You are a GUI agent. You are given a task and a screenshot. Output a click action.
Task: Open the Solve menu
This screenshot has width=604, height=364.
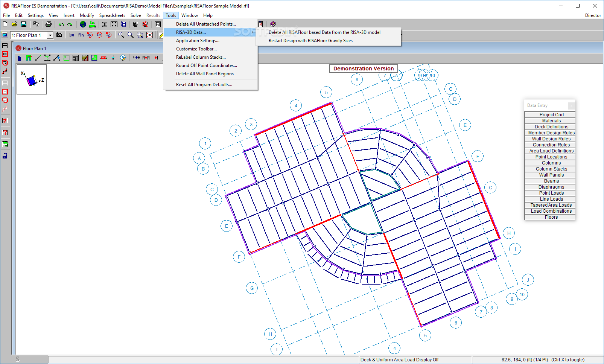136,15
